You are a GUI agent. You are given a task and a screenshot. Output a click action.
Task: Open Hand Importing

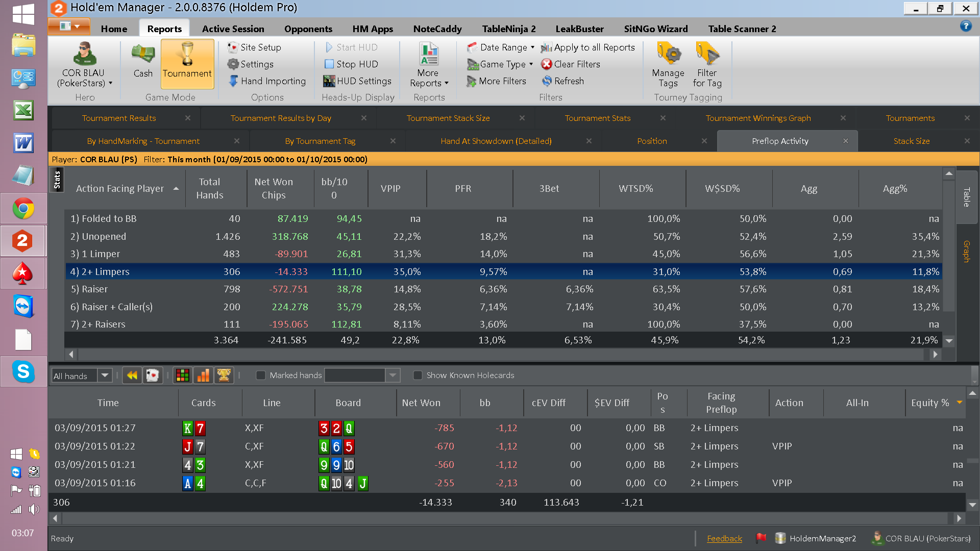[x=267, y=81]
